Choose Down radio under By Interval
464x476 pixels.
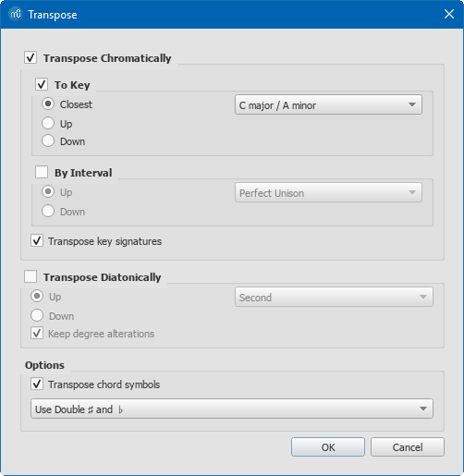(x=48, y=212)
